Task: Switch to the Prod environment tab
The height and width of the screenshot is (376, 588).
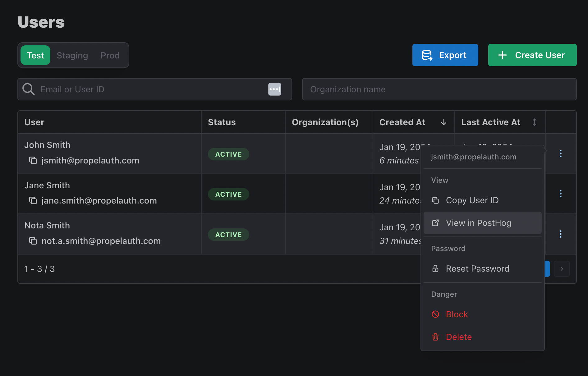Action: [110, 55]
